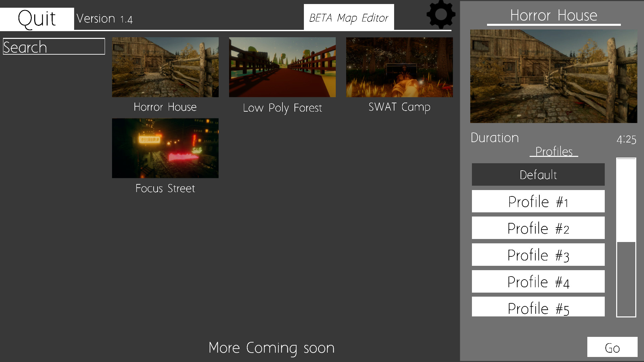This screenshot has height=362, width=644.
Task: Click the Profiles section header
Action: [x=553, y=152]
